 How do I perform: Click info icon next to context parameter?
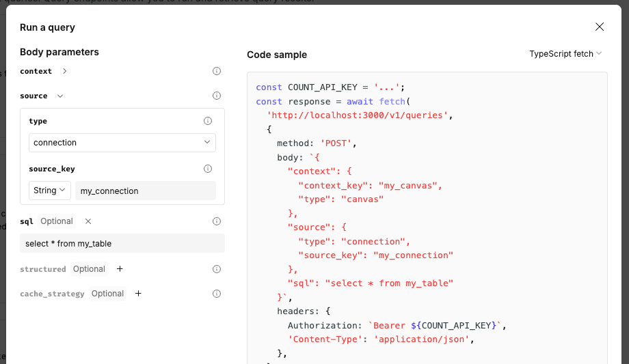pyautogui.click(x=217, y=71)
